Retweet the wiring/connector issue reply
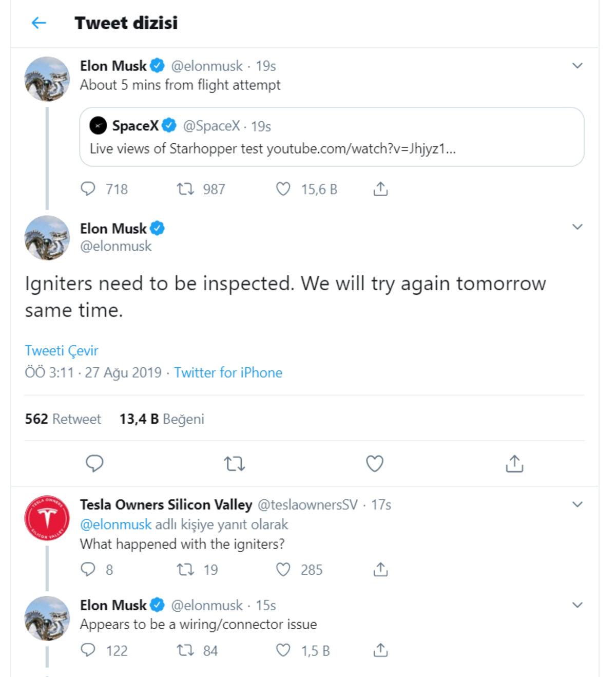 pyautogui.click(x=185, y=651)
